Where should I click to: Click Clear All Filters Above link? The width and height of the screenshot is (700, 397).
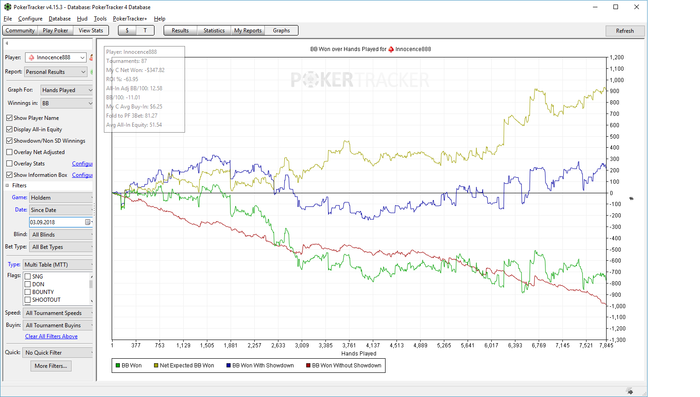point(51,336)
